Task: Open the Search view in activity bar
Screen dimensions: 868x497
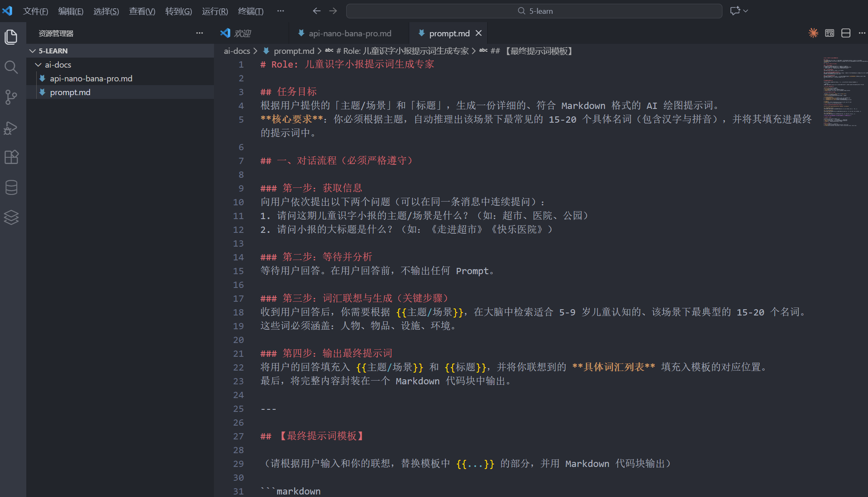Action: click(11, 67)
